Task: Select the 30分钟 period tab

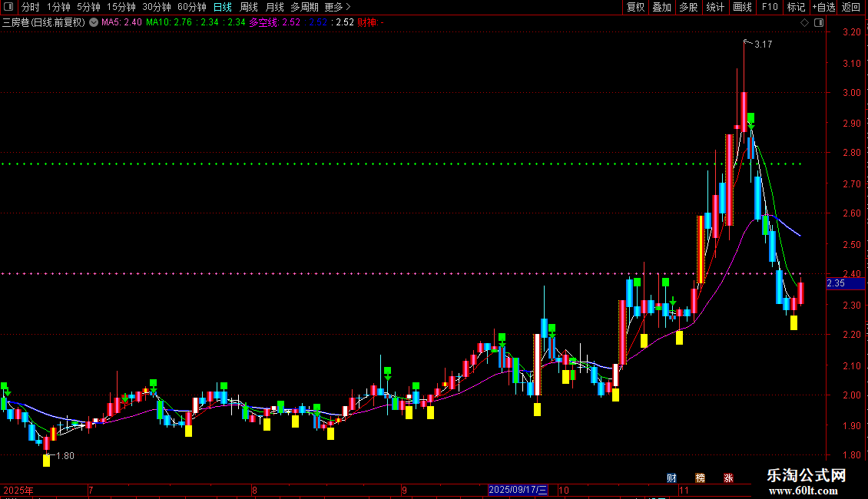Action: [x=157, y=7]
